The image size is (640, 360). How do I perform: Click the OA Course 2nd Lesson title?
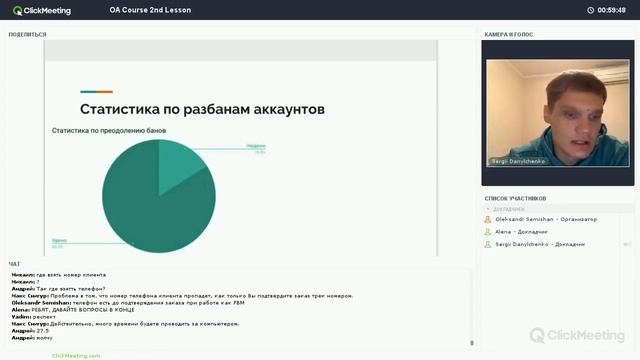pyautogui.click(x=150, y=10)
